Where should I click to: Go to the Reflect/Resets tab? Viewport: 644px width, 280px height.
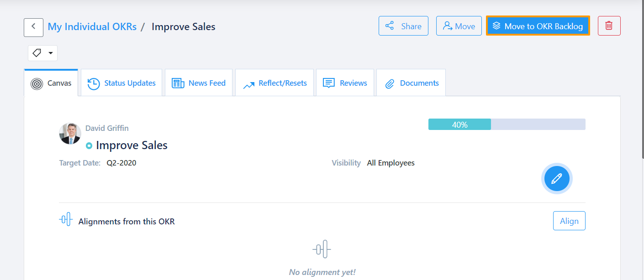point(274,83)
